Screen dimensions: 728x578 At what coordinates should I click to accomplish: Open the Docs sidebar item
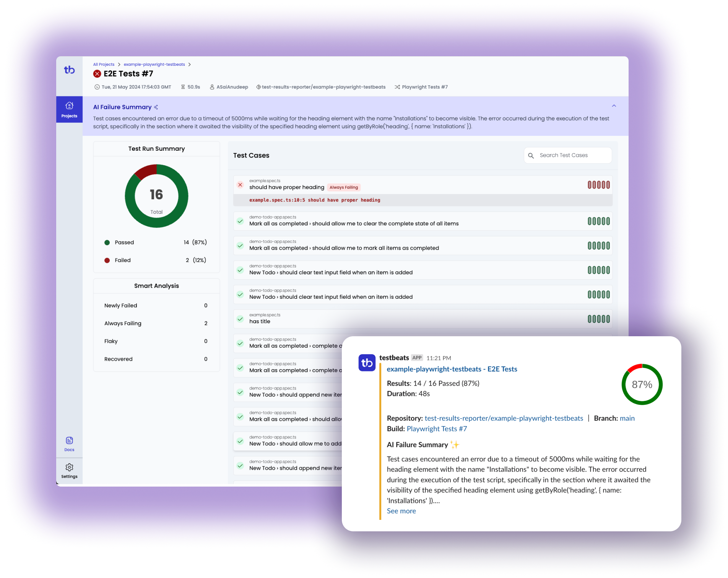coord(69,444)
